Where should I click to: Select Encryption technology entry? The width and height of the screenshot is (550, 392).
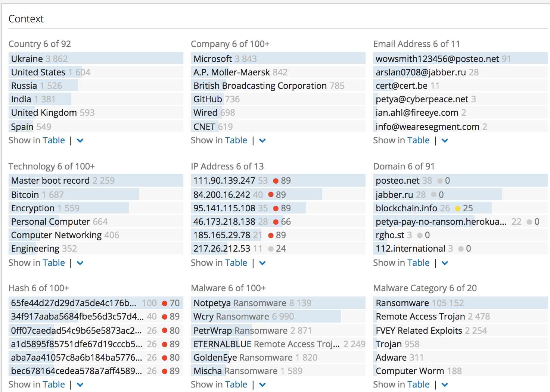pos(96,208)
